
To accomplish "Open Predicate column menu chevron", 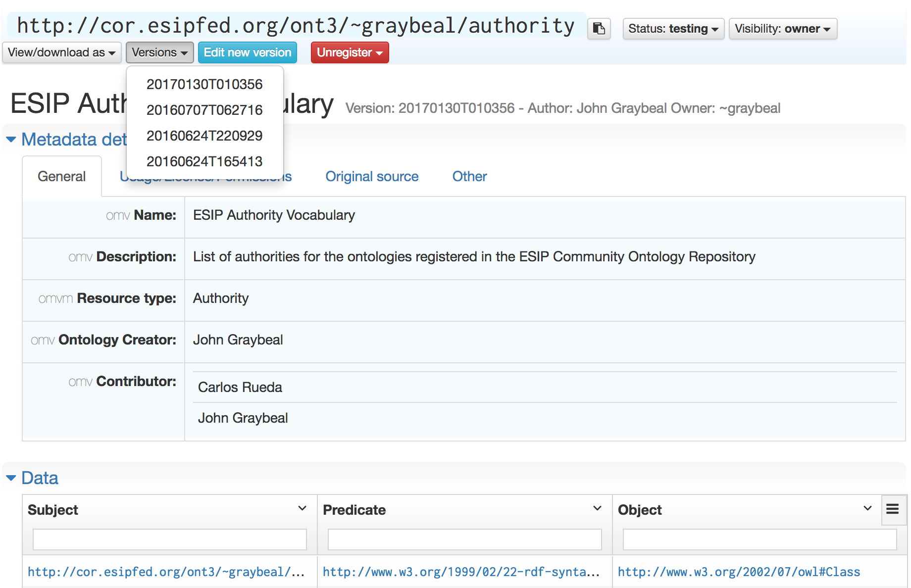I will (x=597, y=508).
